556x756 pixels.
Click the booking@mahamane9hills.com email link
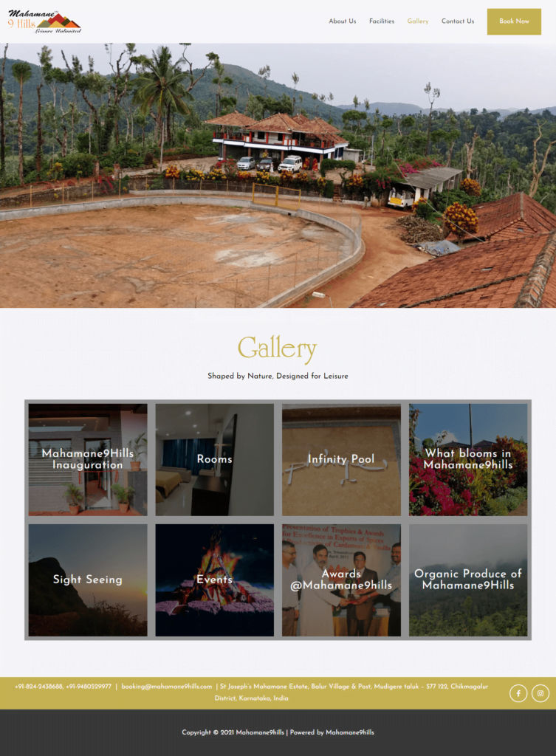tap(166, 687)
